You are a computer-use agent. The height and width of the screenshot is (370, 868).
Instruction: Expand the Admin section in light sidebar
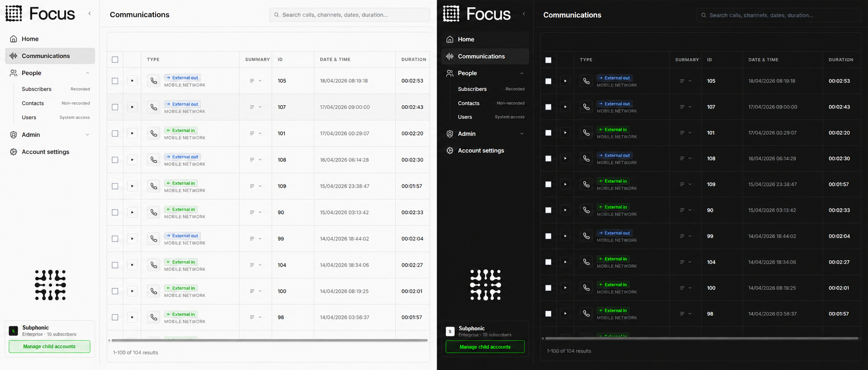tap(87, 135)
